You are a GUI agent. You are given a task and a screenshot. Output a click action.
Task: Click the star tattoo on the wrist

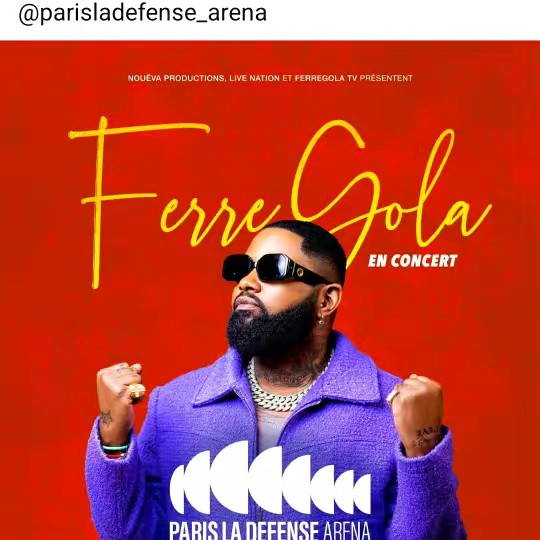coord(106,417)
